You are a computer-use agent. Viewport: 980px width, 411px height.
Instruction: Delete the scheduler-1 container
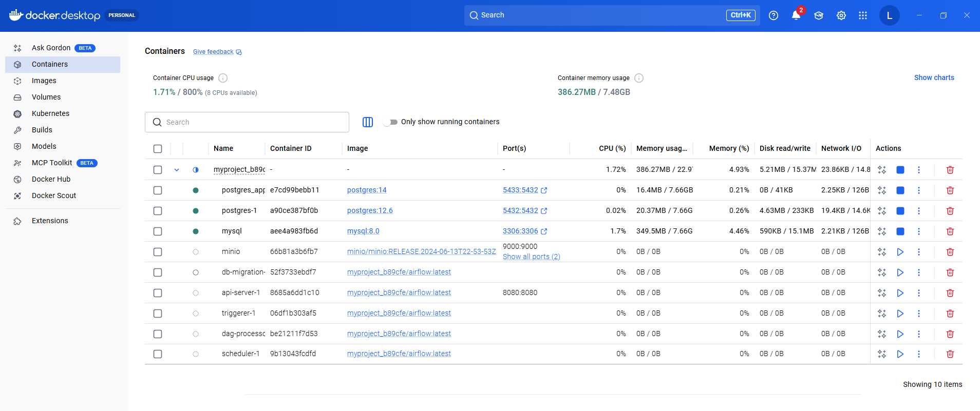coord(950,354)
